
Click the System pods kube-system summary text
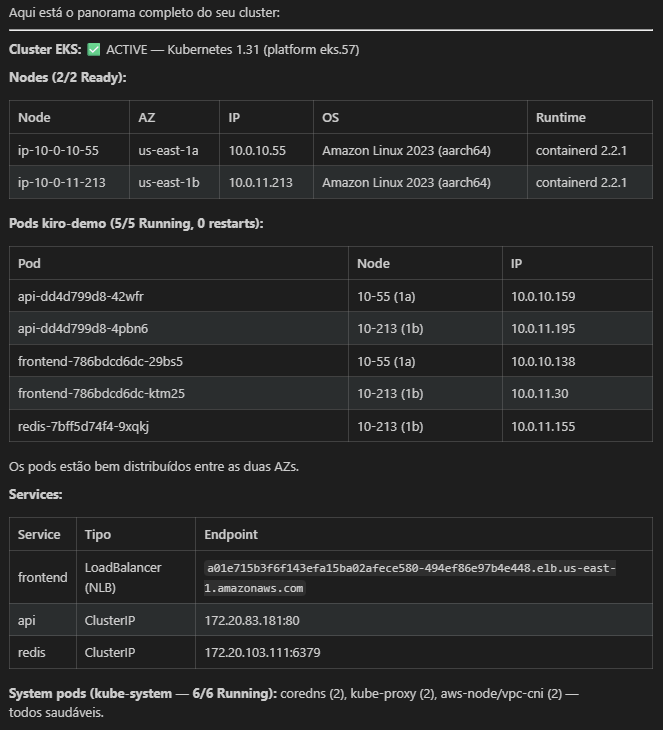coord(200,693)
